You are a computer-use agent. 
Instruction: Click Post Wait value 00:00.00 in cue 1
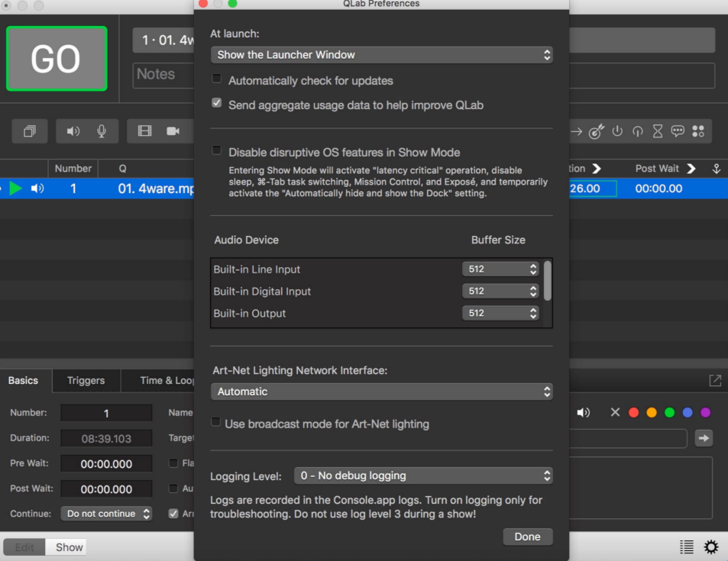[x=658, y=189]
